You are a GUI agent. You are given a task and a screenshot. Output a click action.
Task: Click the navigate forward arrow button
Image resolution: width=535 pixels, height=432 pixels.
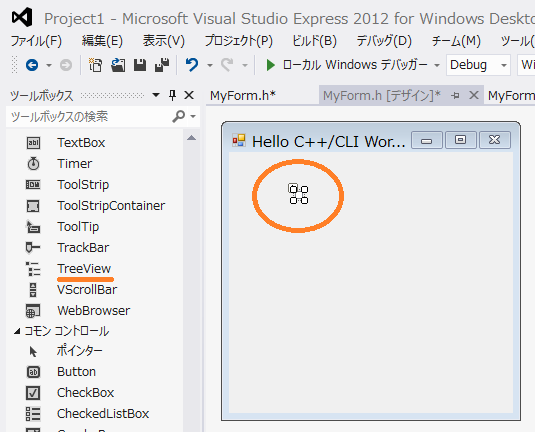[x=66, y=65]
